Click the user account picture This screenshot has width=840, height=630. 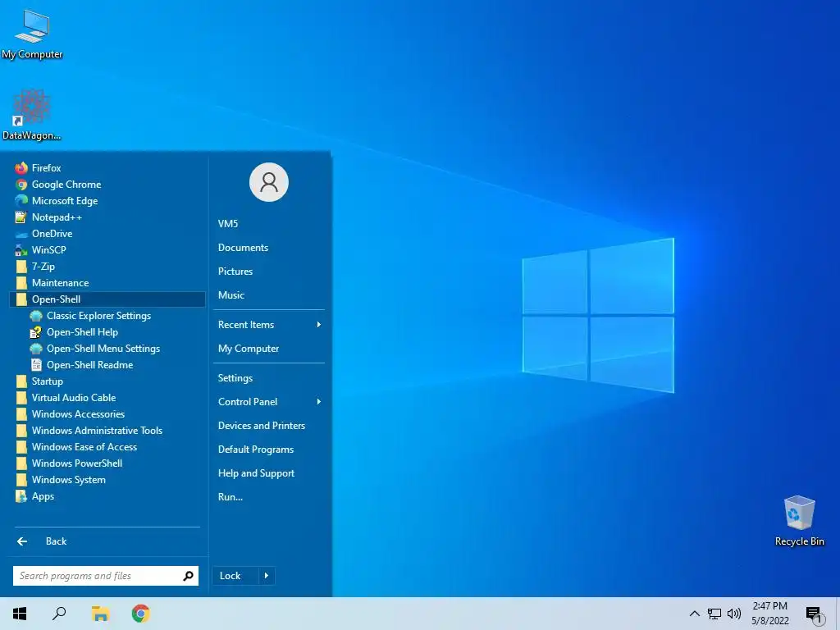pyautogui.click(x=269, y=182)
